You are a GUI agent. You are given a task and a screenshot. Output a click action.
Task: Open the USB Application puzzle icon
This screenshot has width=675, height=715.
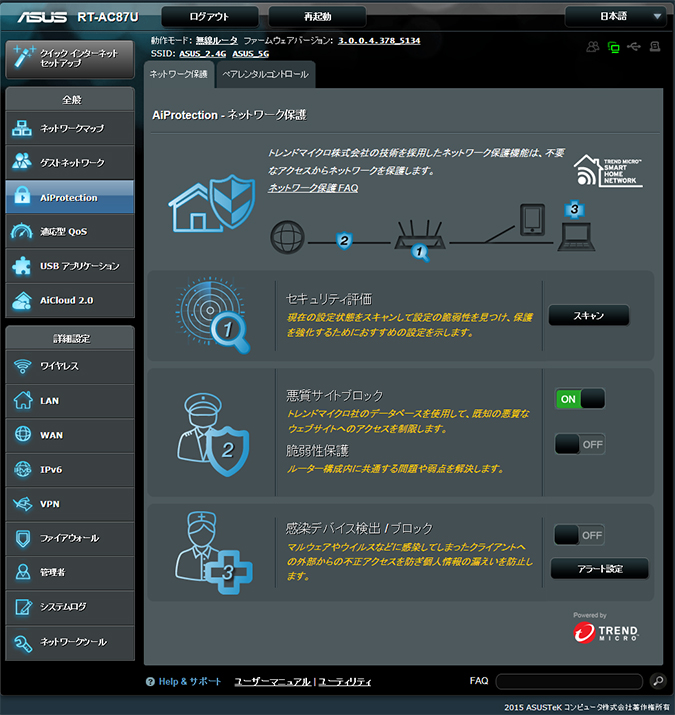(x=22, y=266)
